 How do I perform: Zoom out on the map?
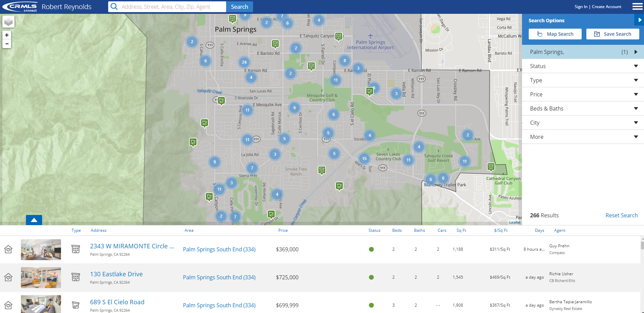(x=7, y=44)
